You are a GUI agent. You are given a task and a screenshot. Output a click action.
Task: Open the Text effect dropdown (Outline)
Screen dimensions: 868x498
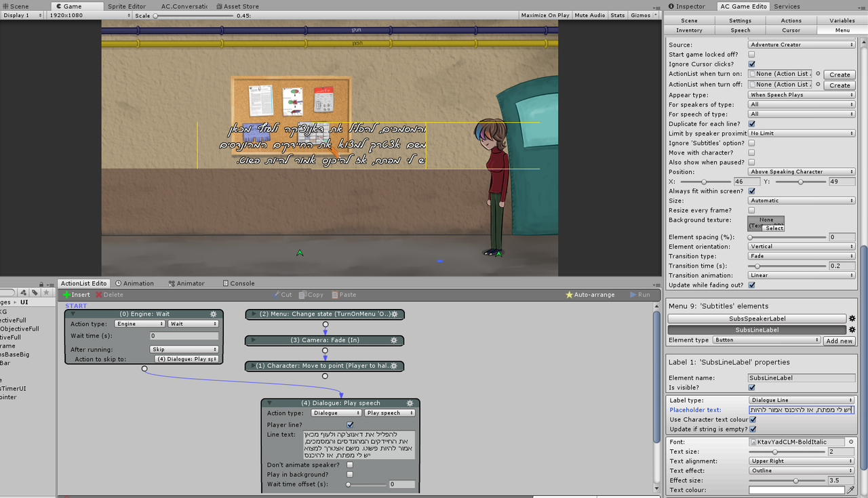[x=802, y=470]
